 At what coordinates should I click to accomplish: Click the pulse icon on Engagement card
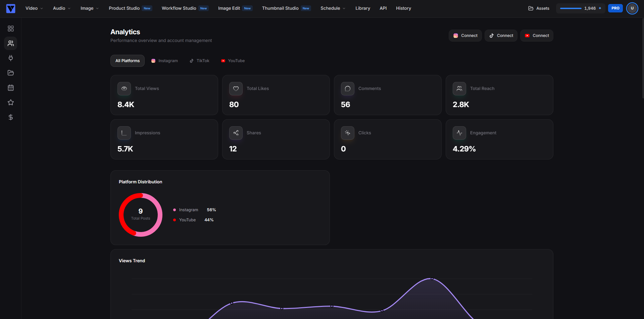[x=459, y=133]
